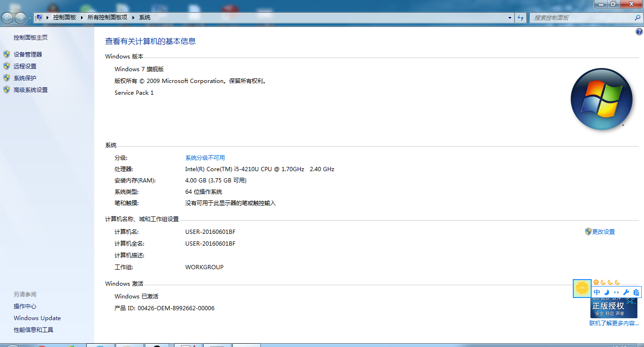This screenshot has height=347, width=644.
Task: Click the clipboard icon on input toolbar
Action: tap(636, 292)
